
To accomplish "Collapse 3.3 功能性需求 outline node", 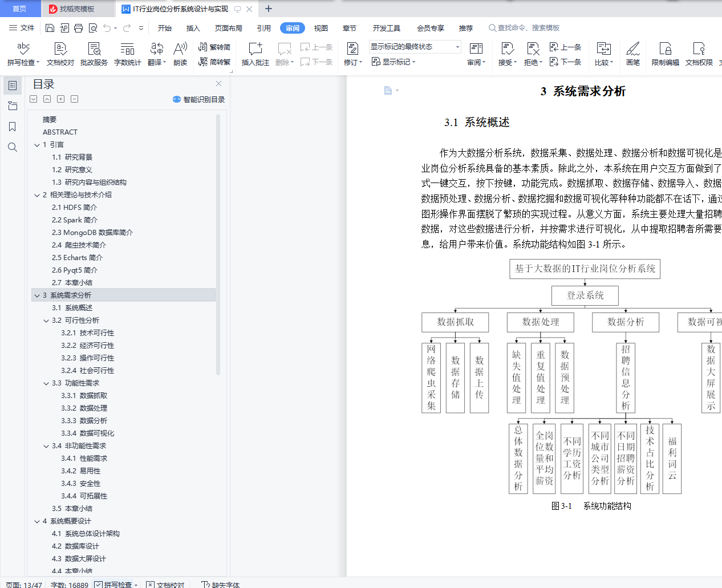I will click(46, 383).
